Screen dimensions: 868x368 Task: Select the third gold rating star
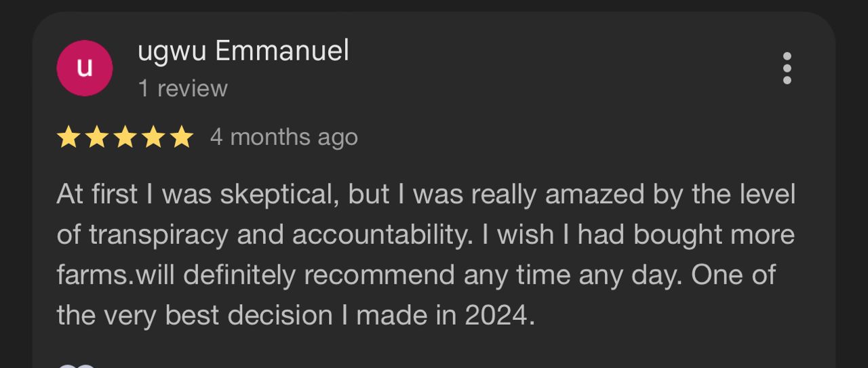pyautogui.click(x=125, y=138)
